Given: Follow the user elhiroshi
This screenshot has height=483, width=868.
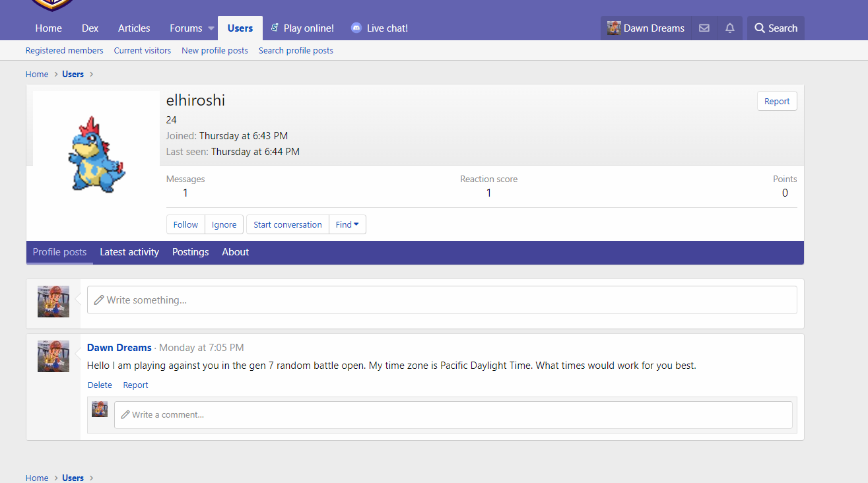Looking at the screenshot, I should pos(185,224).
